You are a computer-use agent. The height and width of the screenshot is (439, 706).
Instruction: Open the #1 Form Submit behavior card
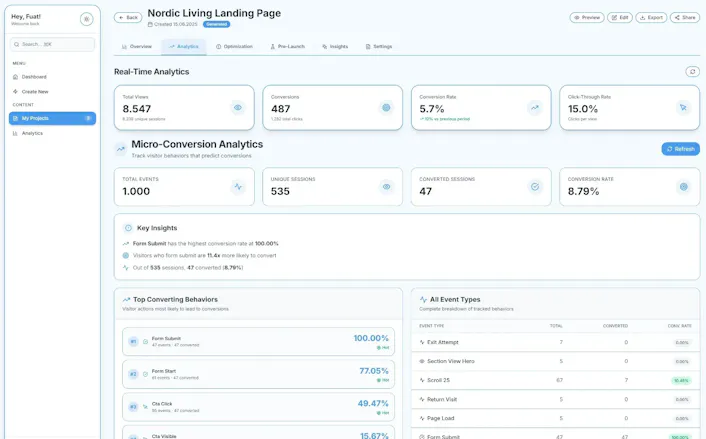[x=258, y=342]
